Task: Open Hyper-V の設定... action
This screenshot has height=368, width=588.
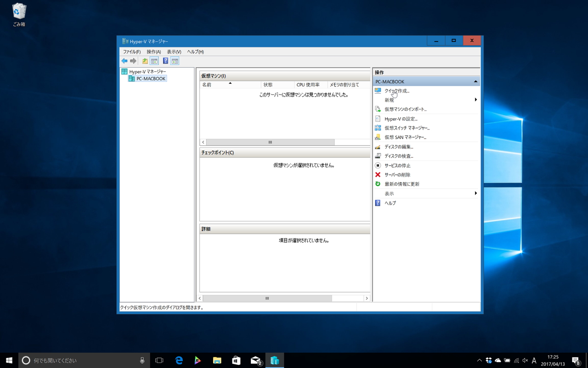Action: pos(401,119)
